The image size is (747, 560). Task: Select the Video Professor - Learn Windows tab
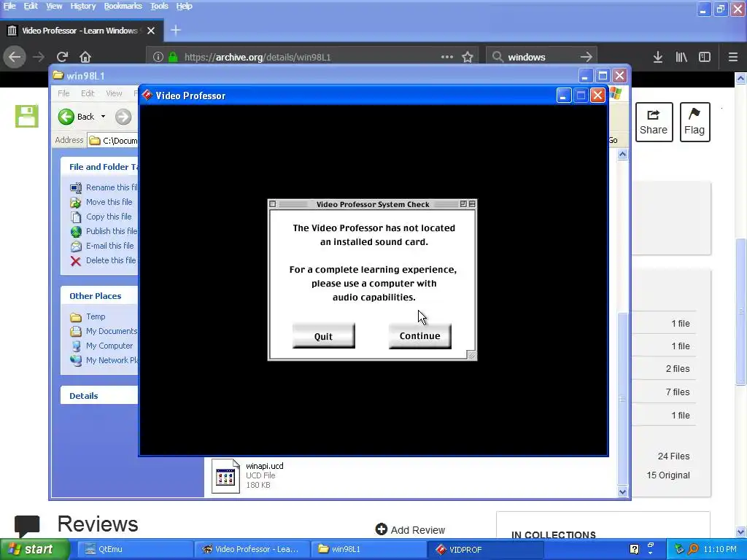tap(82, 31)
